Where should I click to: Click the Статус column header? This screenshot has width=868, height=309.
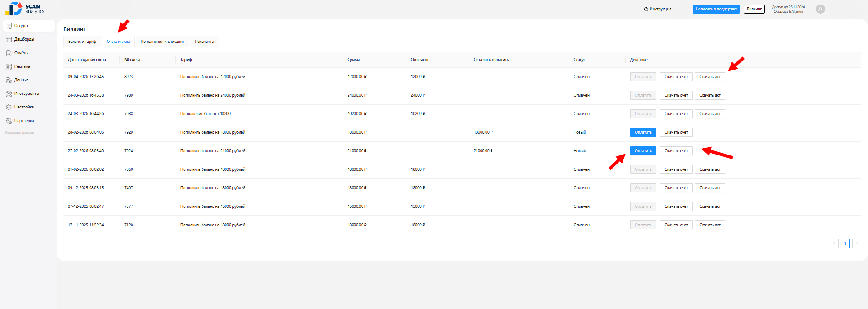pos(579,60)
